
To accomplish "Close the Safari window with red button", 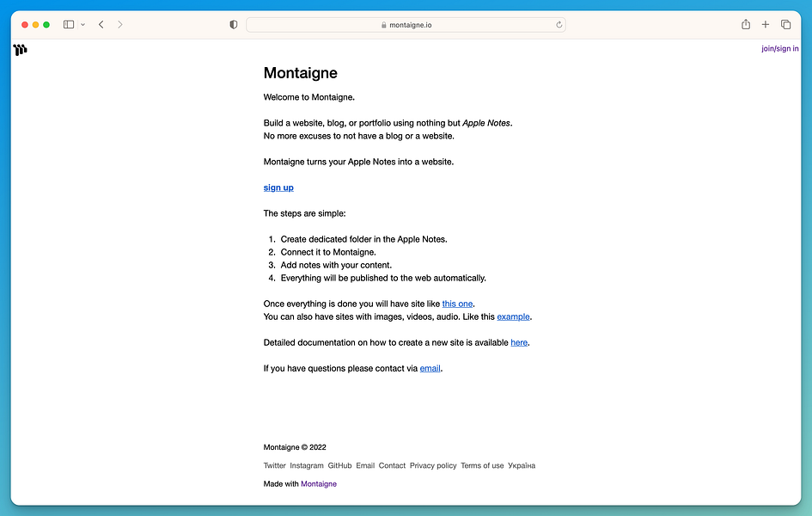I will tap(24, 25).
